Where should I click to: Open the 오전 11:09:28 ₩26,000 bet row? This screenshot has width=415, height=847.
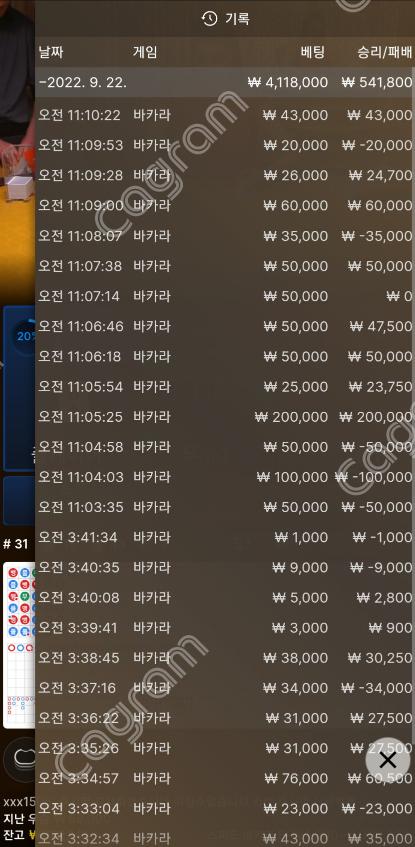(x=225, y=176)
